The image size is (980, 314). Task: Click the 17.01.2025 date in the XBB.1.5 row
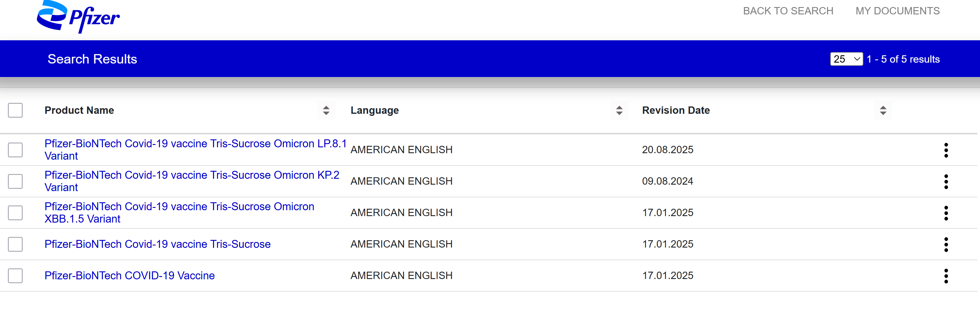click(668, 212)
